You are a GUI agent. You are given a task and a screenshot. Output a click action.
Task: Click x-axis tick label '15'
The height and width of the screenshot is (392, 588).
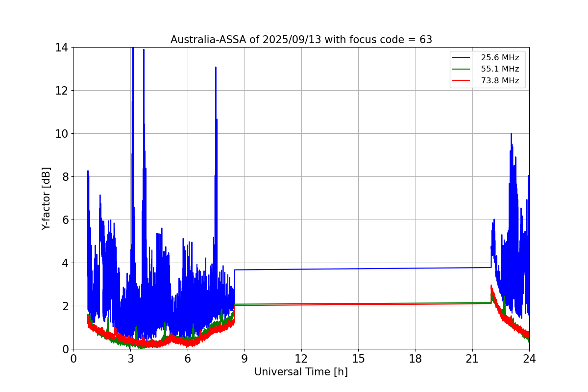click(358, 358)
